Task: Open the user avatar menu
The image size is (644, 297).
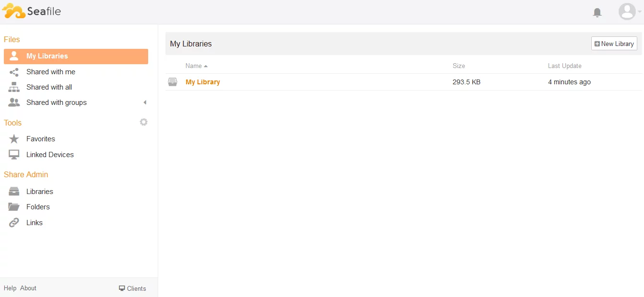Action: 627,11
